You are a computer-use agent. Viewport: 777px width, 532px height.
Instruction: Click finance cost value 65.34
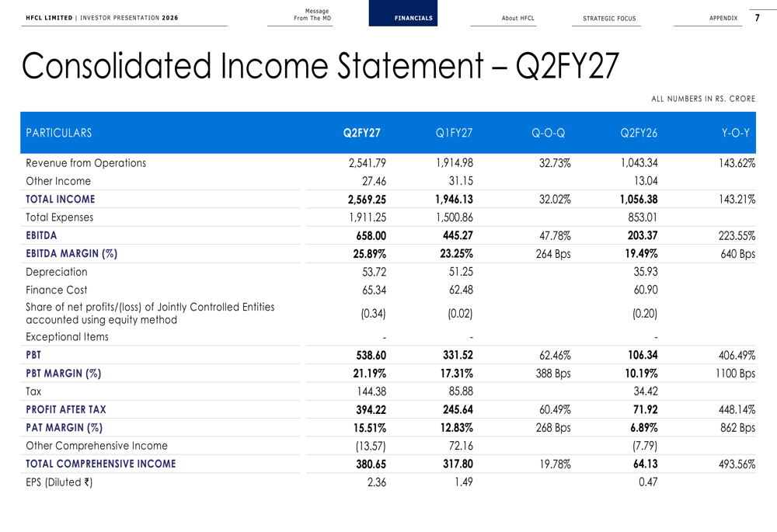tap(375, 290)
